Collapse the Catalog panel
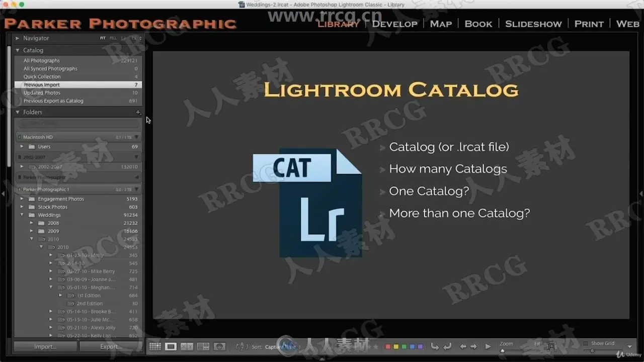The width and height of the screenshot is (644, 362). tap(17, 50)
